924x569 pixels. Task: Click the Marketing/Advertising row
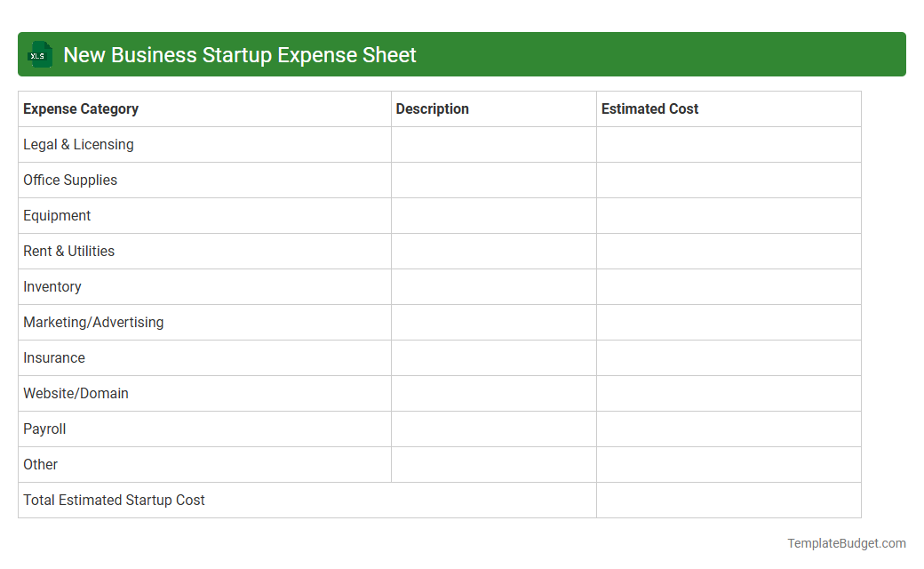(93, 322)
